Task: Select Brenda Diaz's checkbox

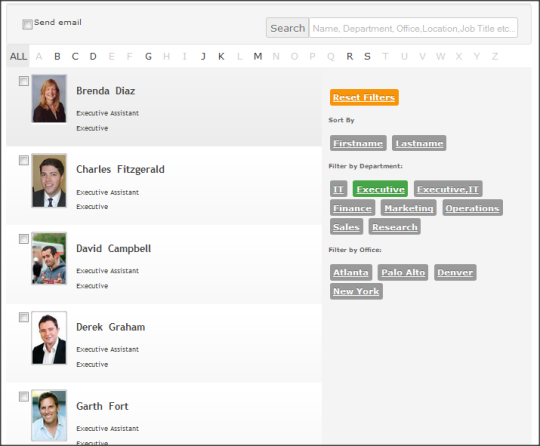Action: 24,81
